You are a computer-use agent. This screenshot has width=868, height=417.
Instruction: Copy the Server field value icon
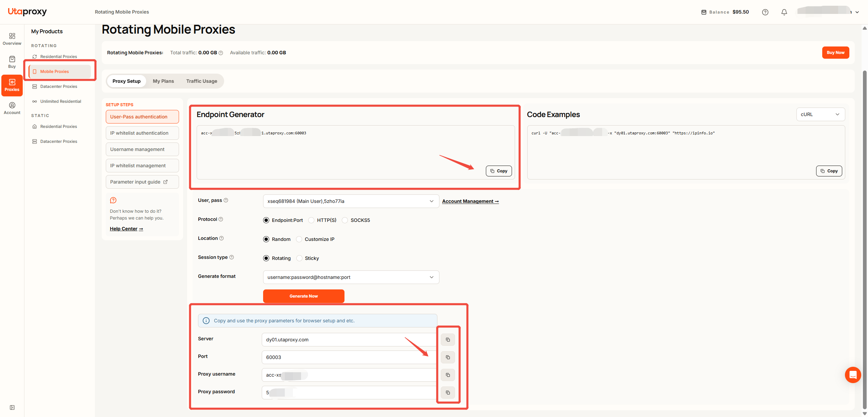(x=448, y=340)
